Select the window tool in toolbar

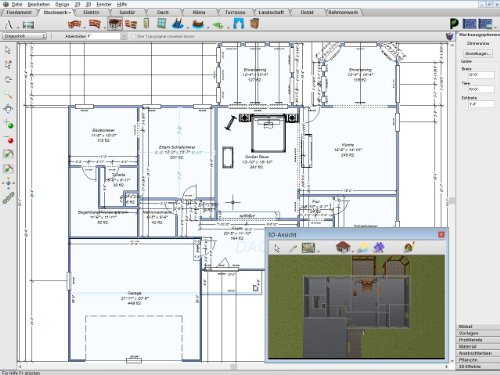(x=162, y=24)
